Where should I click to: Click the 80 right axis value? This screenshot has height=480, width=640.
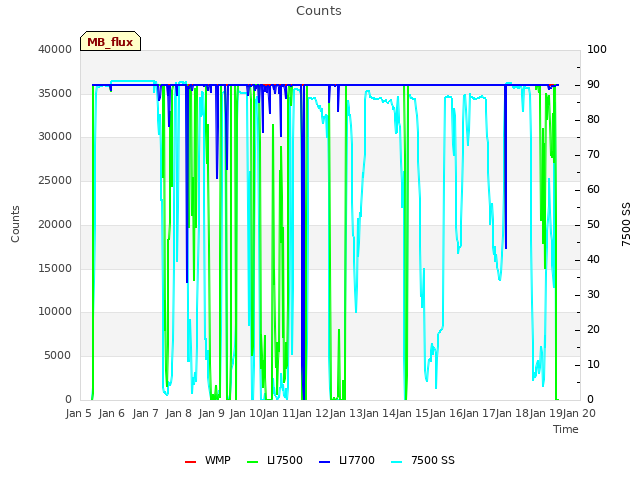(x=593, y=120)
